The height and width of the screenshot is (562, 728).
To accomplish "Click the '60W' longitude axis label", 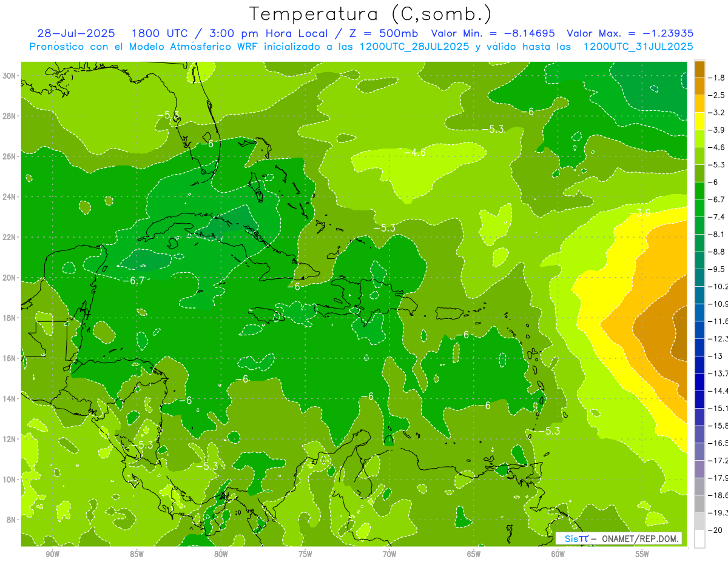I will coord(558,554).
